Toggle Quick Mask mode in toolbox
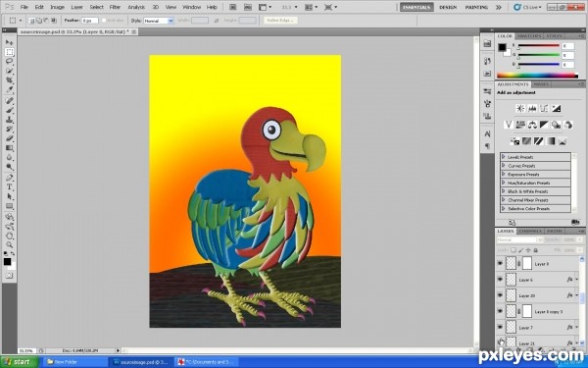 point(10,276)
